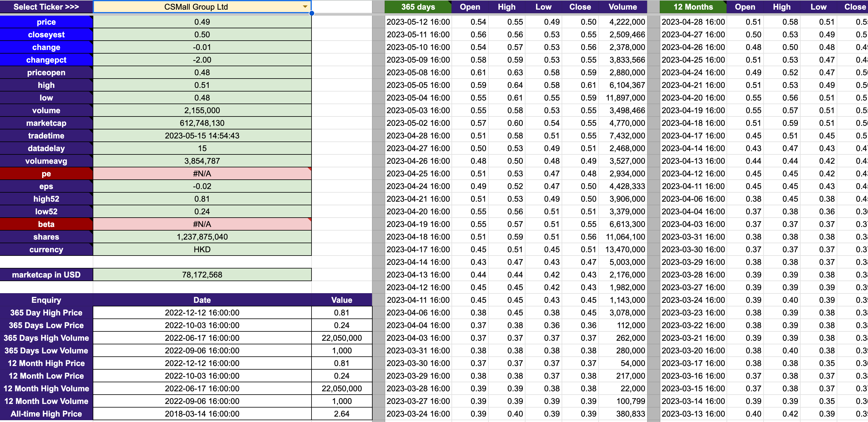Click the All-time High Price value
This screenshot has width=868, height=422.
click(341, 414)
